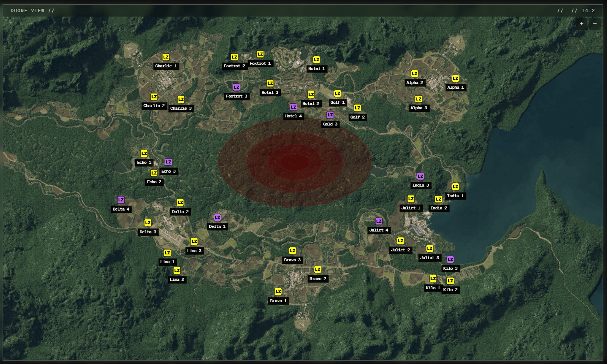Select the Hotel 3 LZ marker icon
Image resolution: width=607 pixels, height=364 pixels.
point(270,83)
